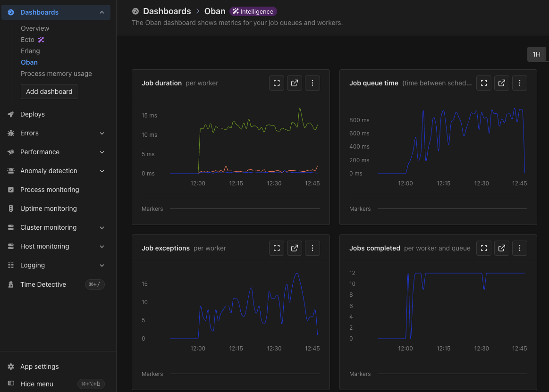Viewport: 549px width, 392px height.
Task: Open Job queue time options menu
Action: tap(520, 83)
